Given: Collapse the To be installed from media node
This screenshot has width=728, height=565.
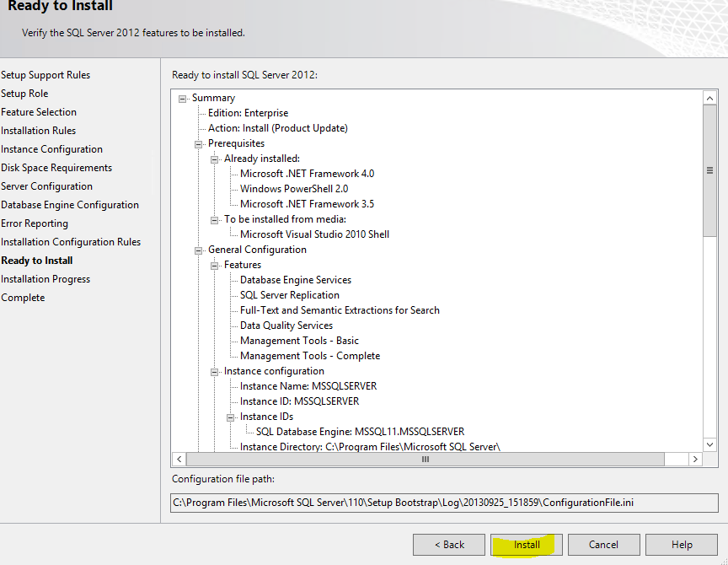Looking at the screenshot, I should (x=215, y=220).
